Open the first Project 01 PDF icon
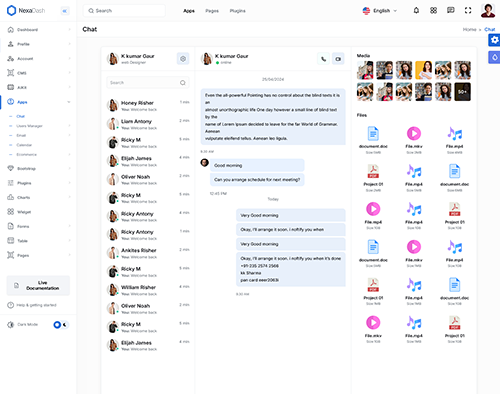Screen dimensions: 500x394 coord(373,171)
